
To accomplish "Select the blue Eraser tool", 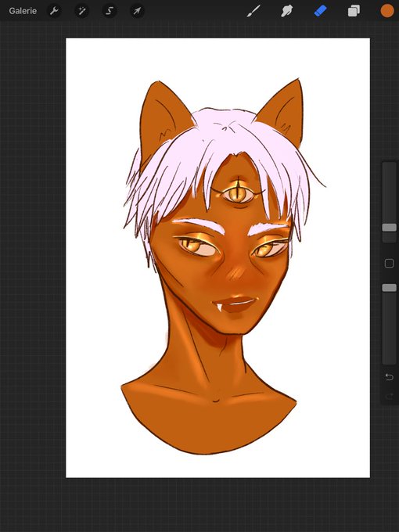I will (x=320, y=11).
